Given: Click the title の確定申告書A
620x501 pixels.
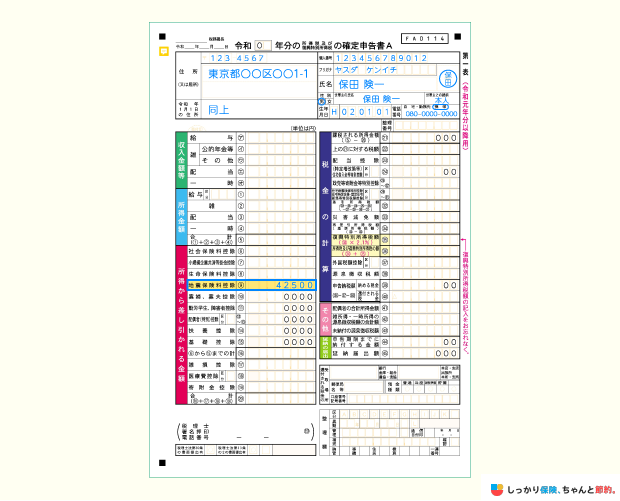Looking at the screenshot, I should [x=363, y=45].
